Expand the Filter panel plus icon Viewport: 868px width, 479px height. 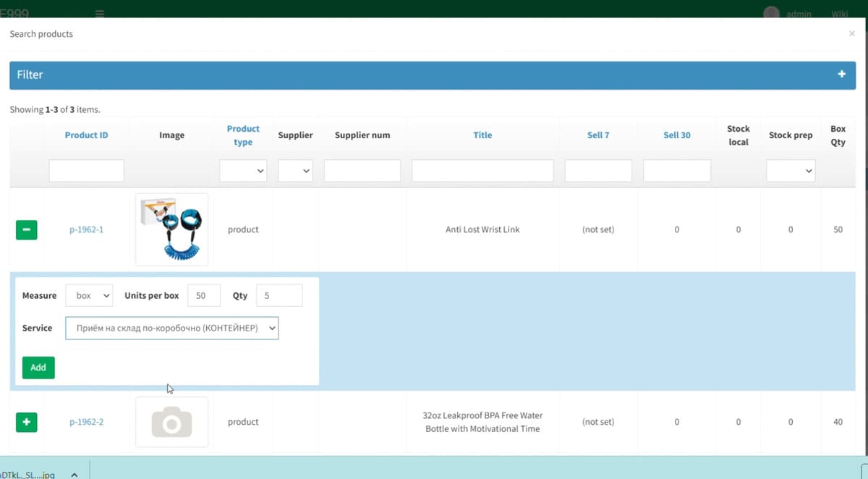(841, 75)
